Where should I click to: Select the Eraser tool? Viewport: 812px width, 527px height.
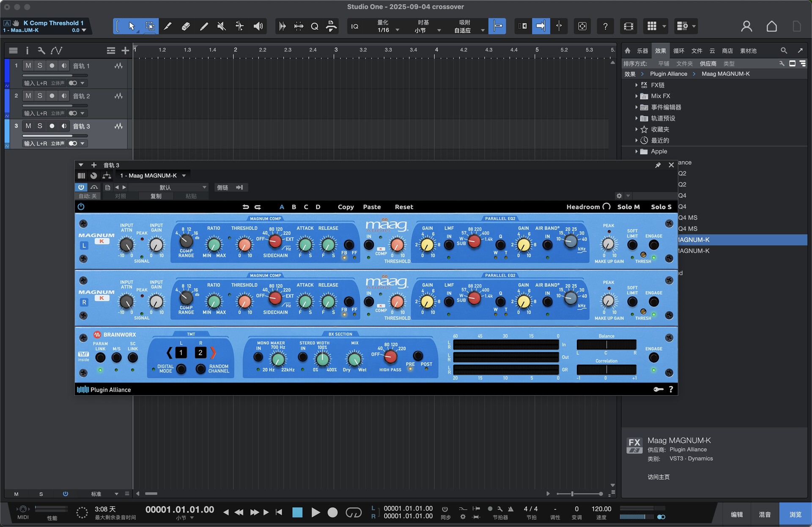[186, 26]
